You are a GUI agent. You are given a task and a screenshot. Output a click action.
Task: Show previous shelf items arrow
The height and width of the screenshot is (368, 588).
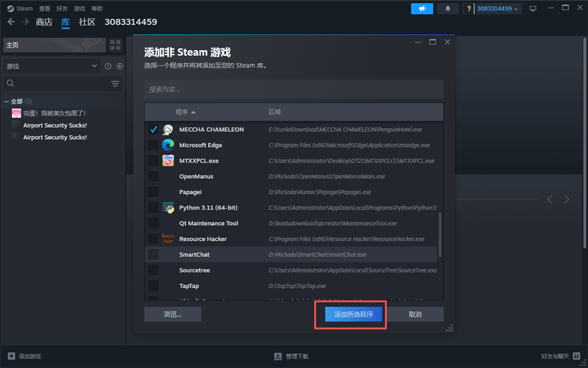(x=549, y=199)
